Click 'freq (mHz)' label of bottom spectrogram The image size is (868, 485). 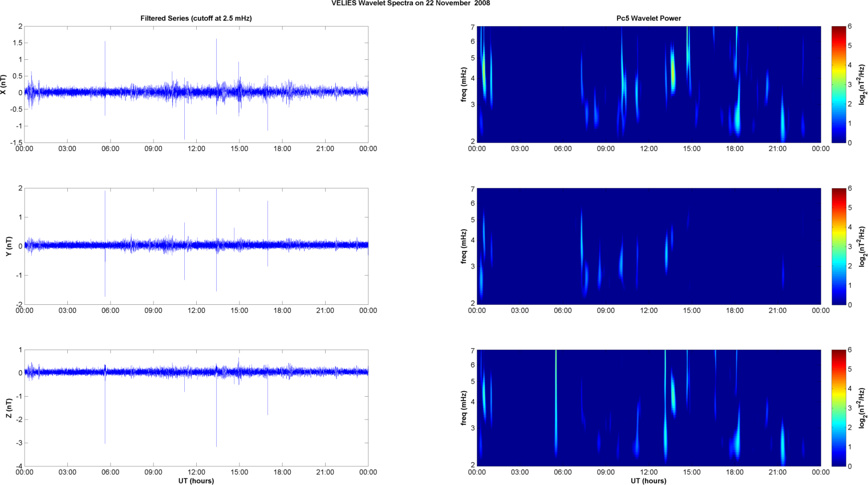point(464,408)
